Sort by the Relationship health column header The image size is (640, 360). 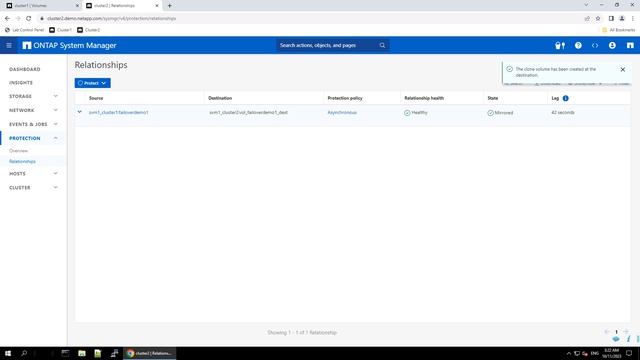[x=424, y=98]
